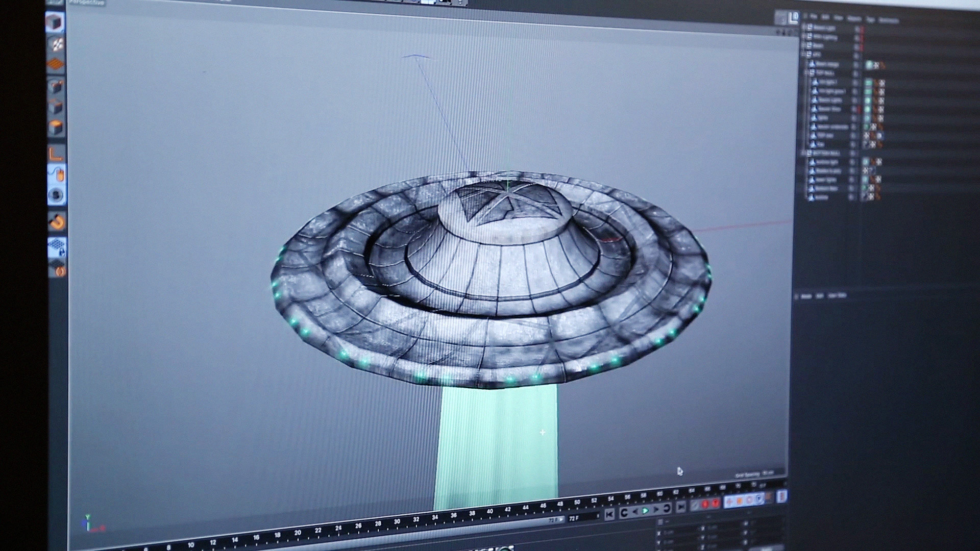Image resolution: width=980 pixels, height=551 pixels.
Task: Click frame 50 on timeline ruler
Action: point(577,502)
